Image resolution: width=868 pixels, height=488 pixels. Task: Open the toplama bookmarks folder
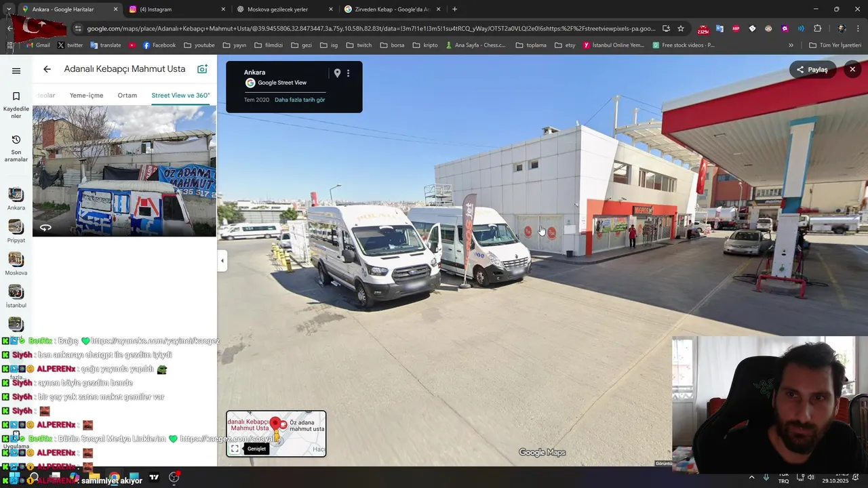530,45
